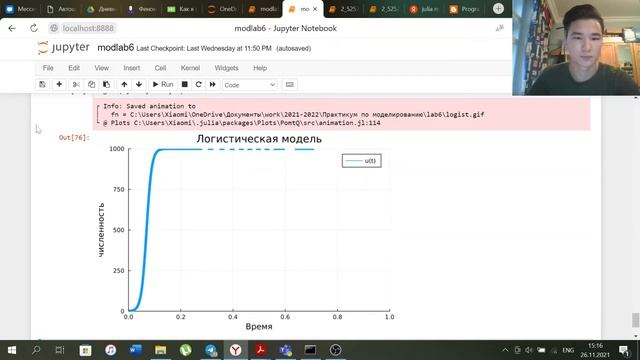
Task: Save notebook with the save and checkpoint icon
Action: pos(42,84)
